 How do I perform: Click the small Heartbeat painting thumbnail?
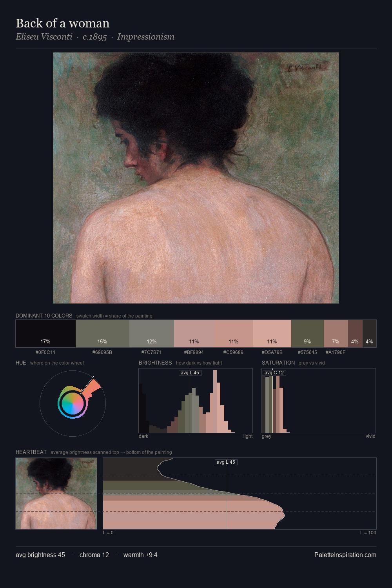56,494
